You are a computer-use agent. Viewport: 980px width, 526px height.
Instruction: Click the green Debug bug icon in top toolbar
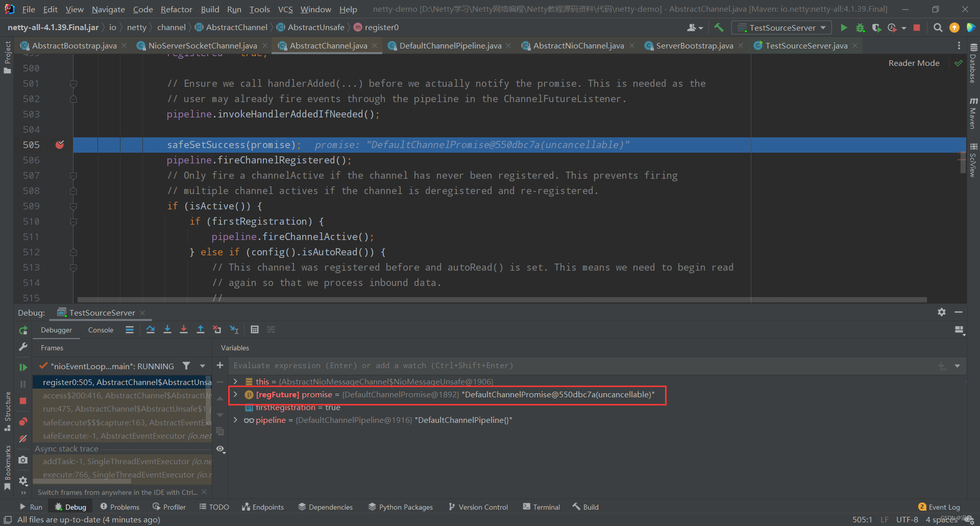point(860,28)
